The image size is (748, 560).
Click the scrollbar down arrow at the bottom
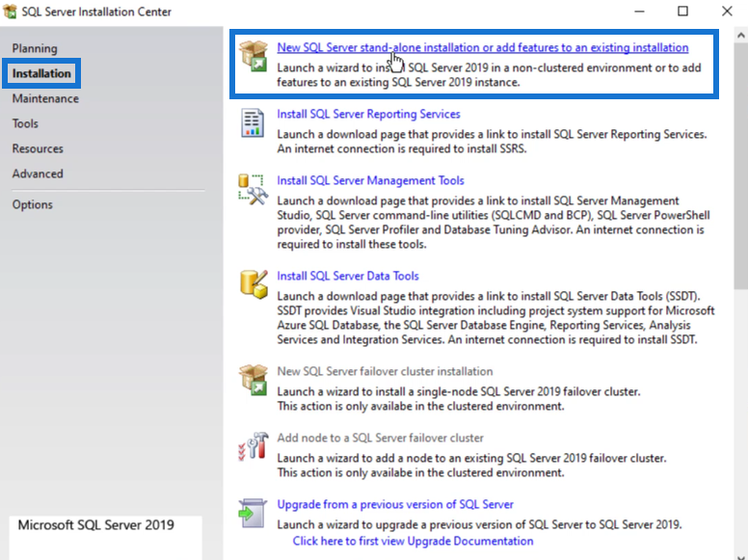741,556
